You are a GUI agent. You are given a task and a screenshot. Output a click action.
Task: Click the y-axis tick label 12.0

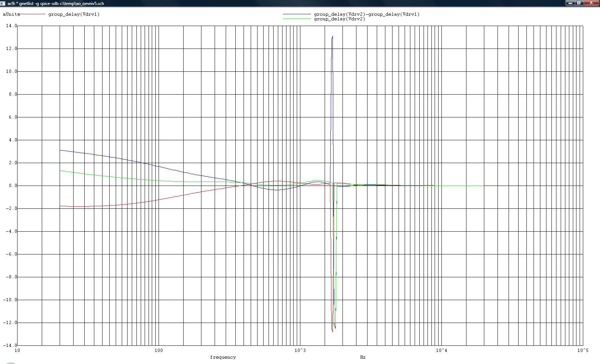11,49
